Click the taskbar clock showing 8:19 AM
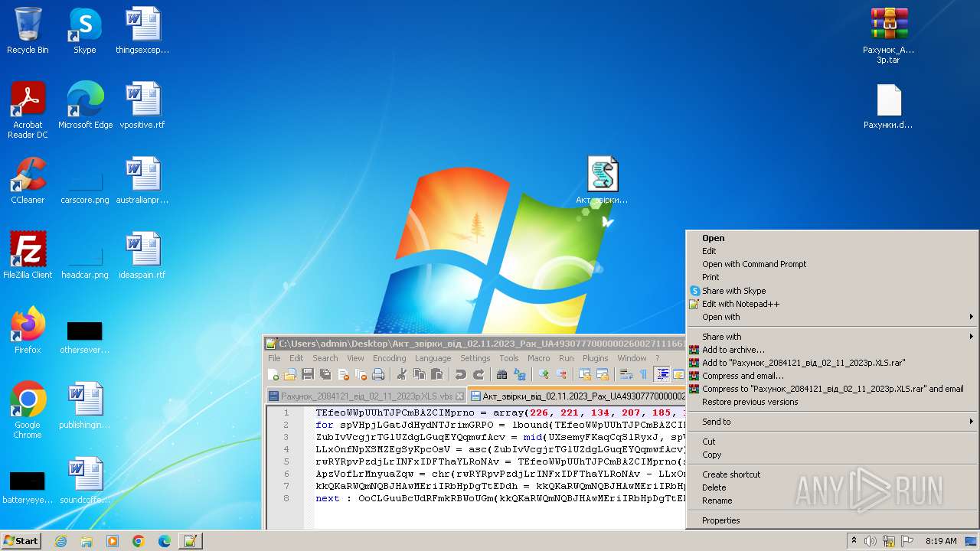This screenshot has height=551, width=980. (x=941, y=541)
